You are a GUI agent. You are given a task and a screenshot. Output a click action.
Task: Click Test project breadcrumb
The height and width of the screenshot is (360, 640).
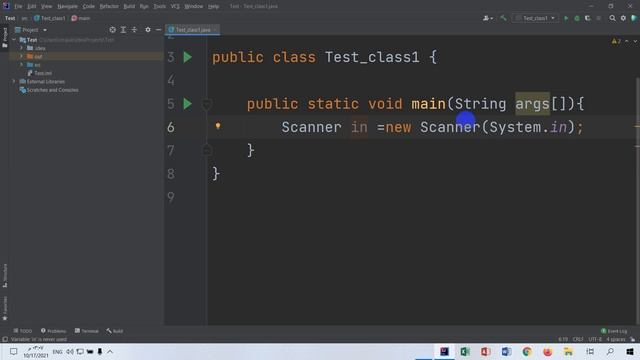coord(10,18)
